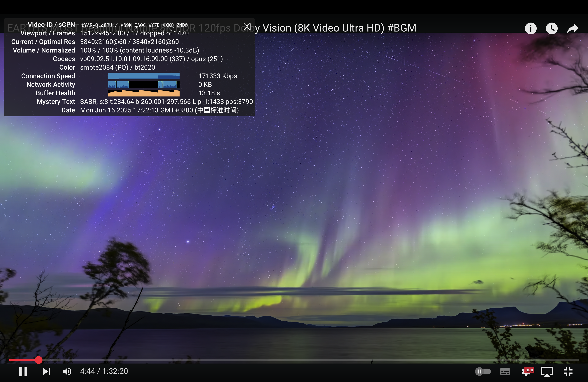Click the 4:44 / 1:32:20 time display
This screenshot has height=382, width=588.
(104, 371)
